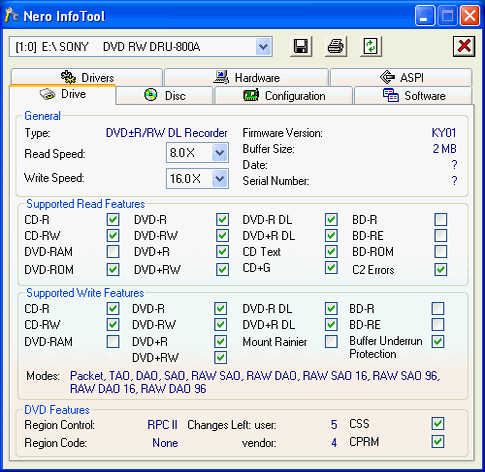Select the Drive tab
Image resolution: width=485 pixels, height=472 pixels.
click(63, 94)
